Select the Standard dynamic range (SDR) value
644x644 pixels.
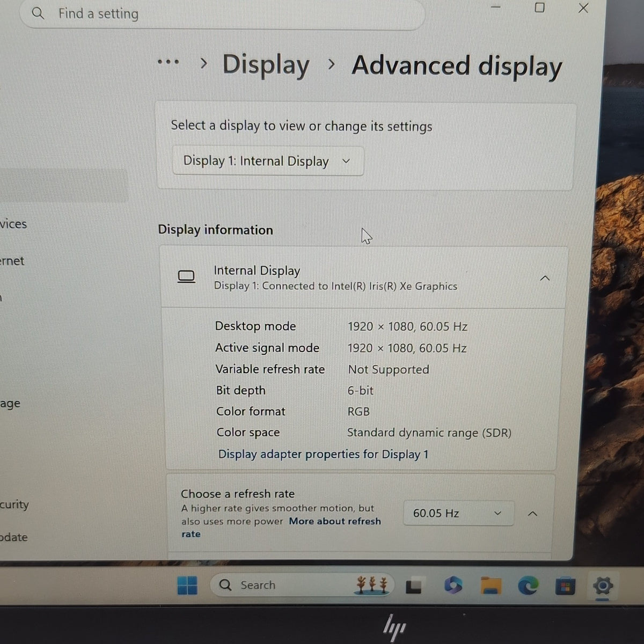tap(429, 433)
